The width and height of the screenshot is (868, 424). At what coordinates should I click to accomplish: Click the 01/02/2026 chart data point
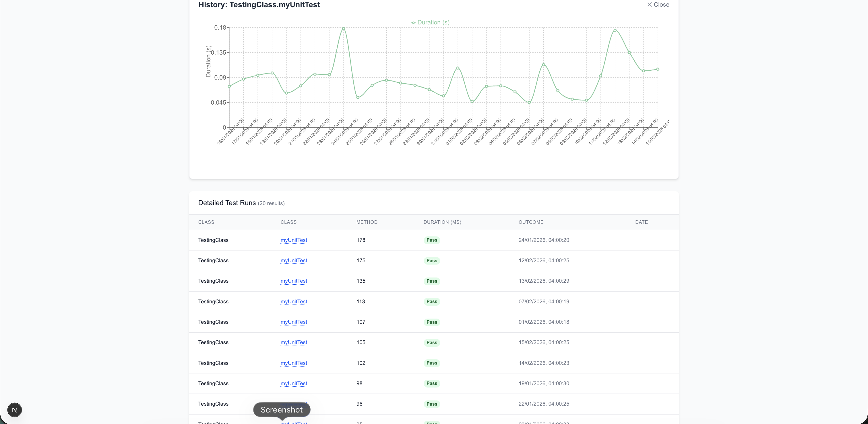click(x=458, y=68)
